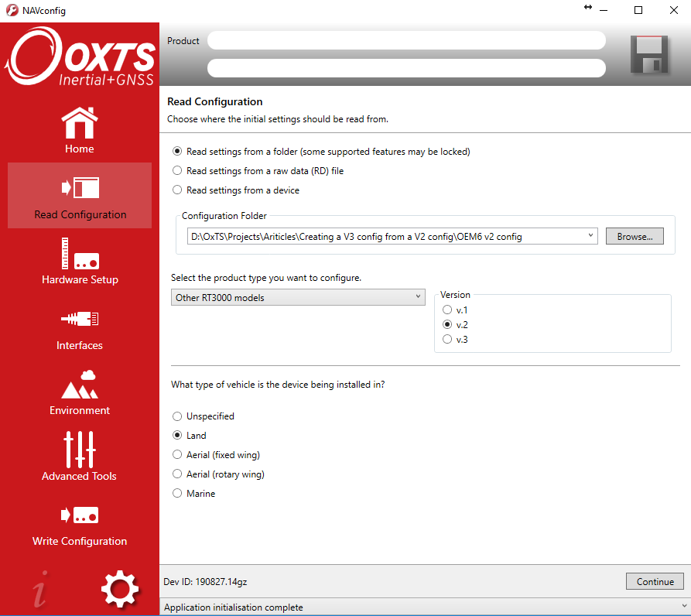
Task: Open Advanced Tools menu label
Action: tap(80, 477)
